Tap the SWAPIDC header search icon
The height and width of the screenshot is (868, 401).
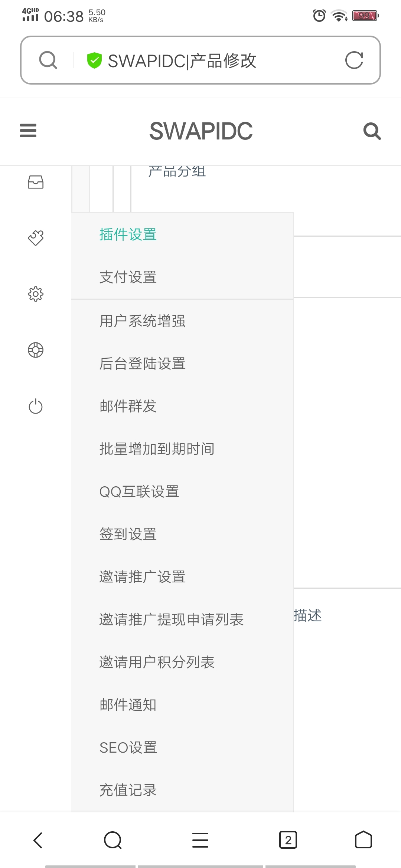[x=372, y=131]
